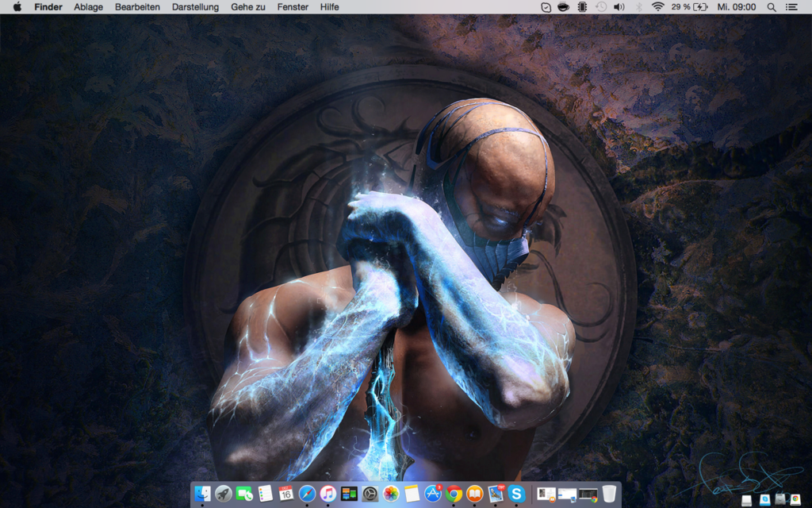Screen dimensions: 812x508
Task: Open the Apple menu
Action: [x=17, y=7]
